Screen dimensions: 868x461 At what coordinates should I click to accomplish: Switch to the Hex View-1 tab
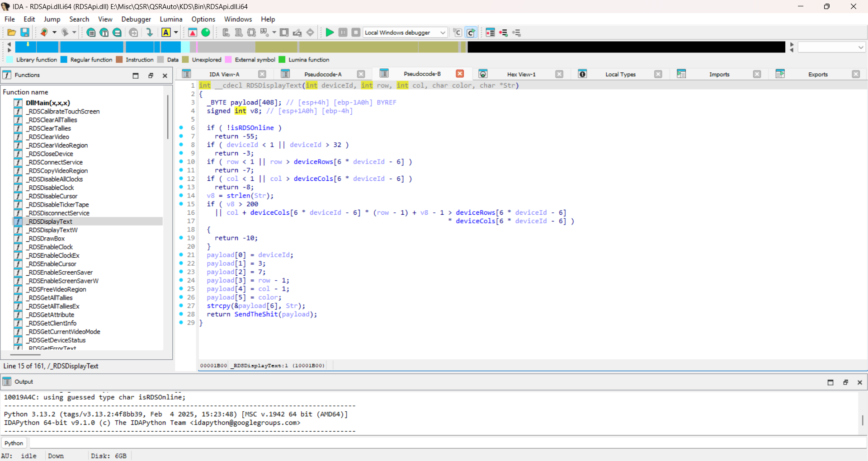pyautogui.click(x=521, y=74)
